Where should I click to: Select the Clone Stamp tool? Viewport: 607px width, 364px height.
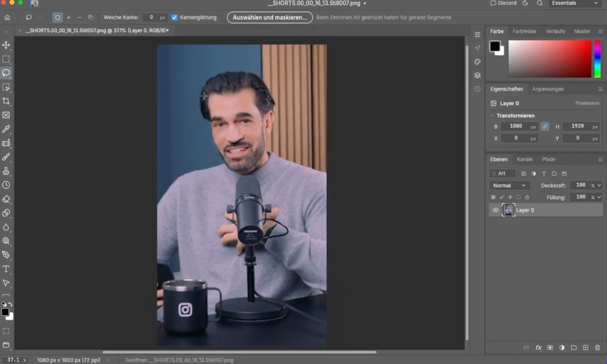pyautogui.click(x=6, y=171)
